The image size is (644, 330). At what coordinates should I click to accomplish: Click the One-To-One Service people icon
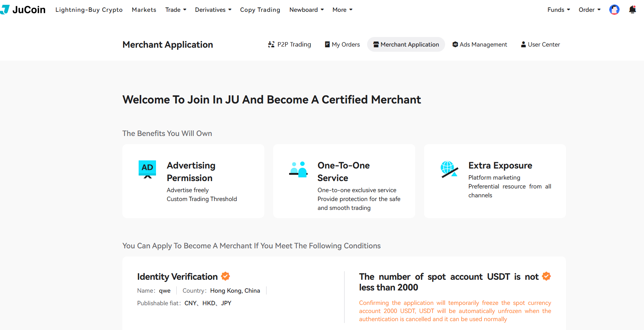298,169
